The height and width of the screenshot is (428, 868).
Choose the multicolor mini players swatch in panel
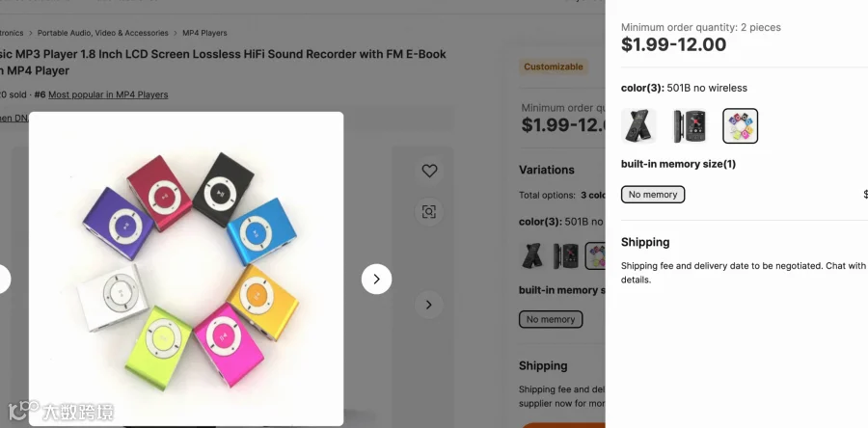(740, 126)
